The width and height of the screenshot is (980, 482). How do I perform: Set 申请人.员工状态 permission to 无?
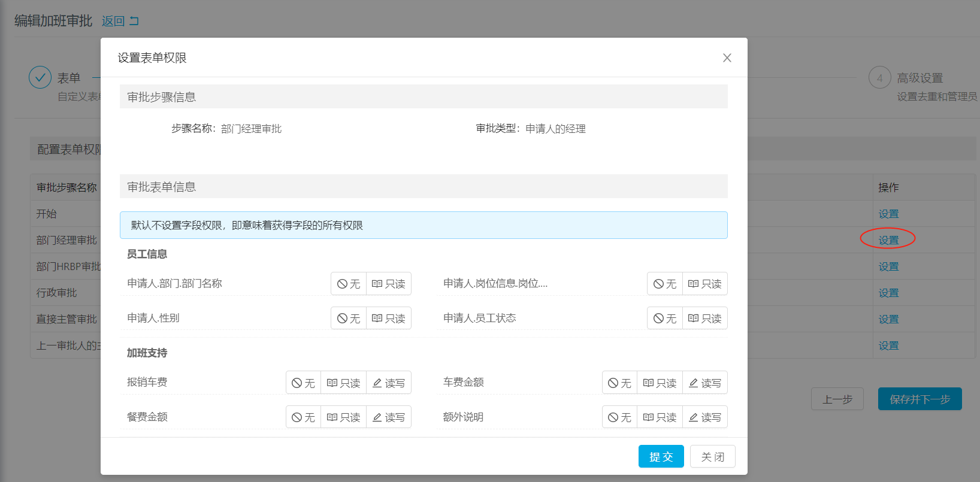(665, 319)
